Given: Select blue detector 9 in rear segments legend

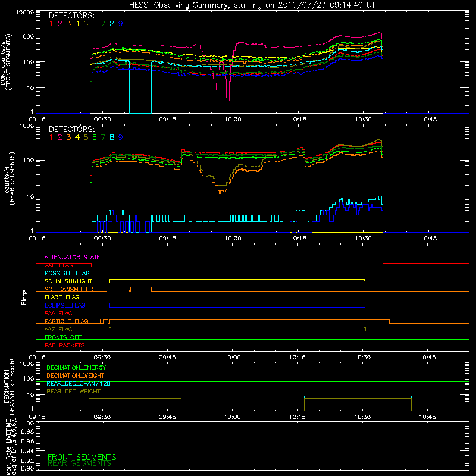Looking at the screenshot, I should [121, 137].
